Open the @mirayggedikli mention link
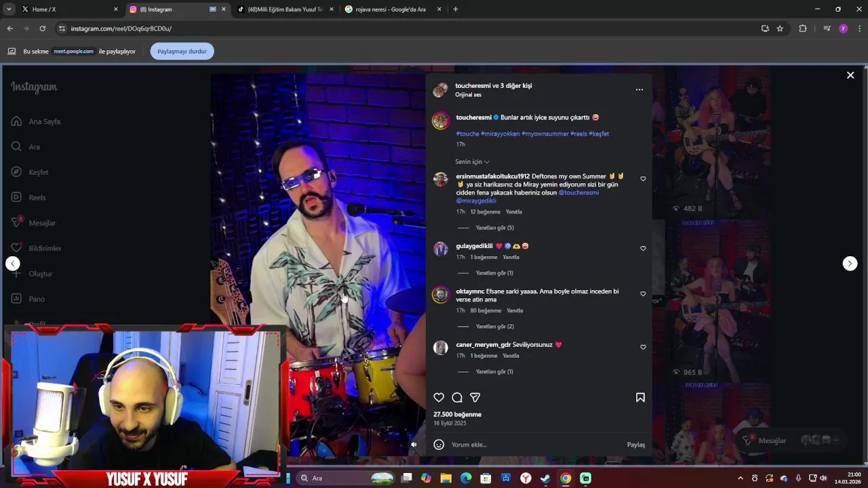The width and height of the screenshot is (868, 488). tap(476, 201)
